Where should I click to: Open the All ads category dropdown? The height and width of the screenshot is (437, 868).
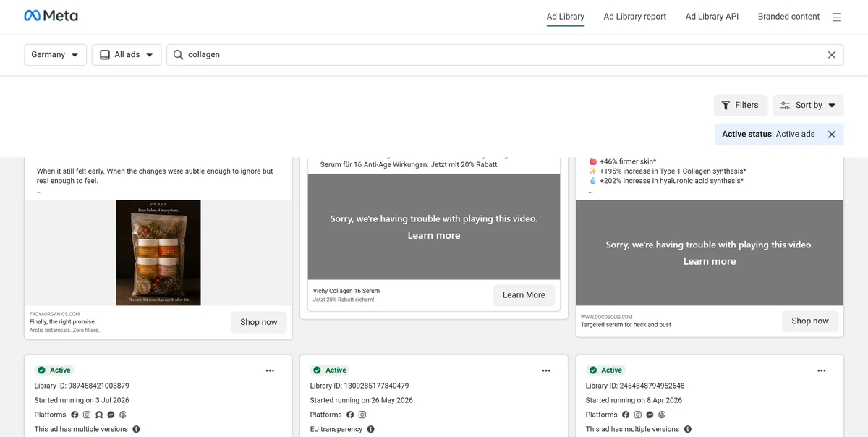pyautogui.click(x=127, y=54)
